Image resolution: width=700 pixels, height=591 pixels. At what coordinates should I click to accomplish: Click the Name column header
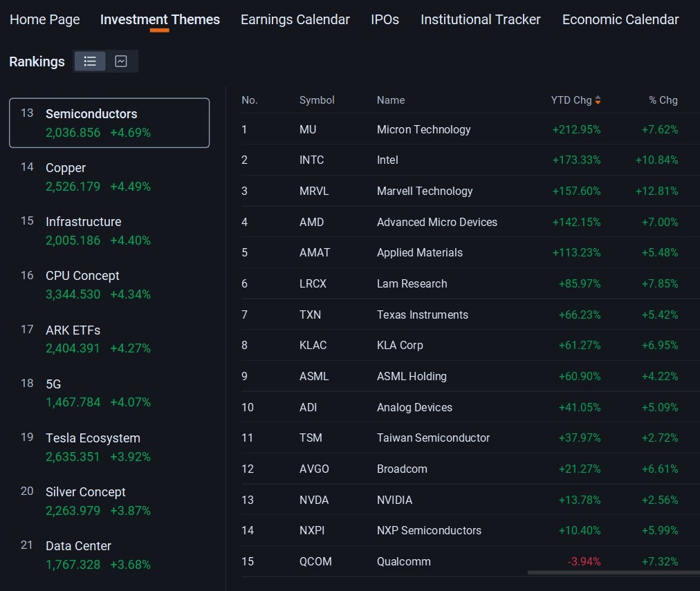[391, 100]
